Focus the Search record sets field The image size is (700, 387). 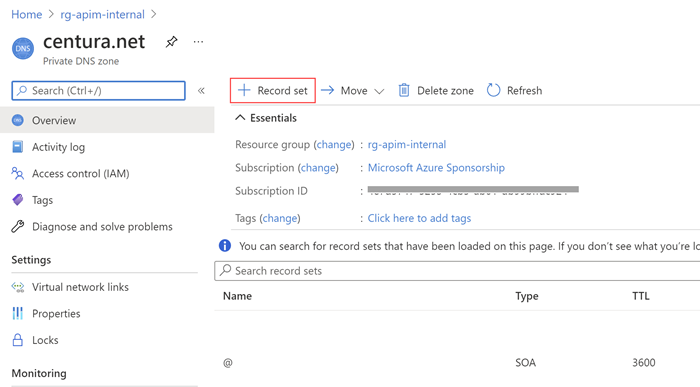coord(457,271)
